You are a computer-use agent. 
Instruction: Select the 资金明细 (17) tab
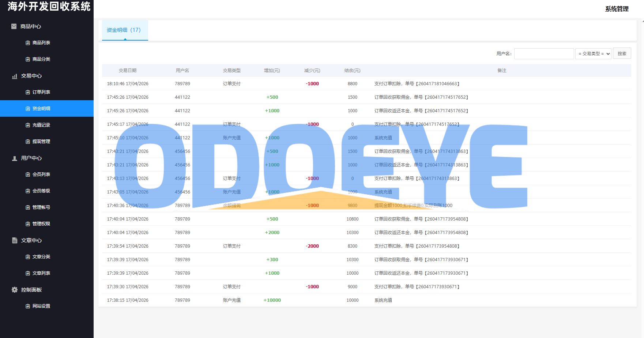pos(125,30)
